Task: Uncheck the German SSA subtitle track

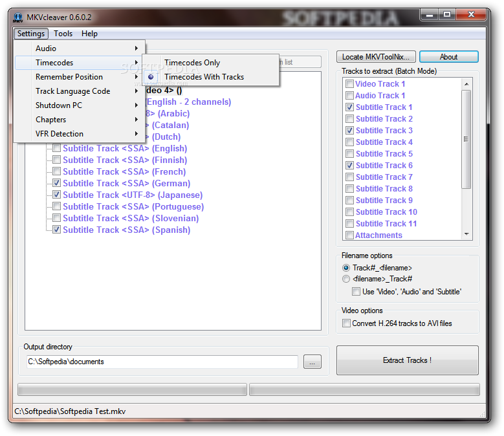Action: (x=56, y=183)
